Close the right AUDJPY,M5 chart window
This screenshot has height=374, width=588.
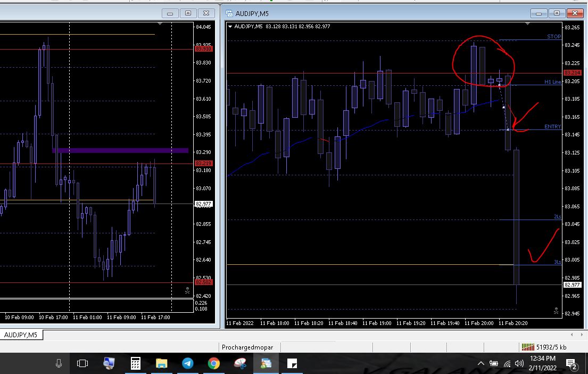(x=575, y=13)
